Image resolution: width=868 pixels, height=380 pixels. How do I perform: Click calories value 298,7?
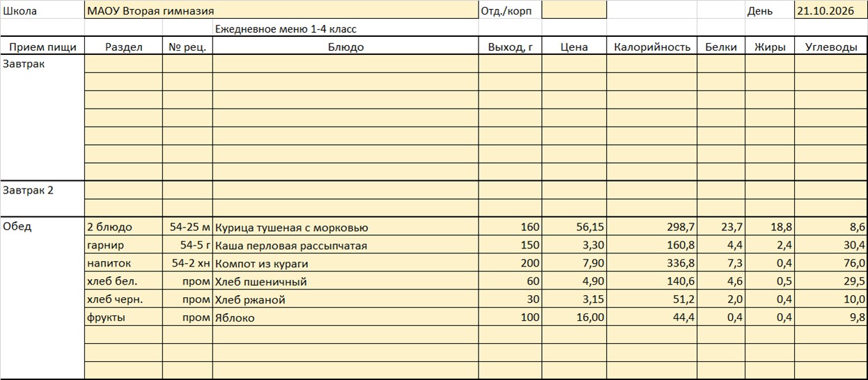(x=652, y=227)
